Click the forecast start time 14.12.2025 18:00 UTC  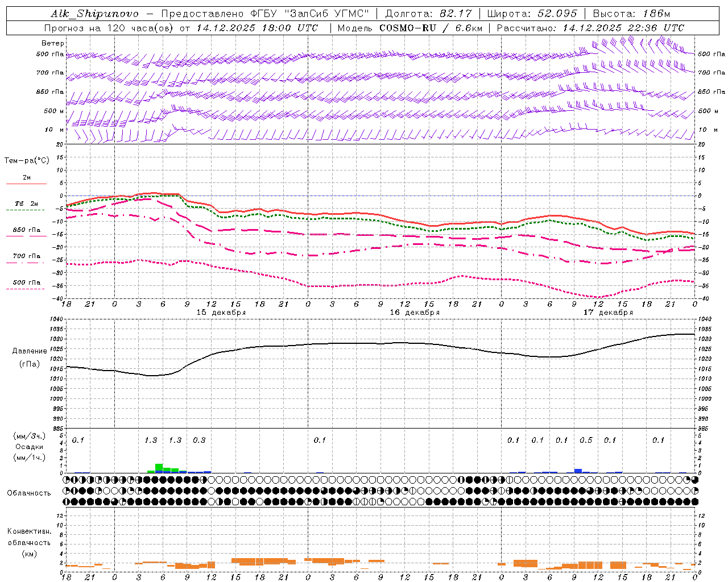coord(257,28)
